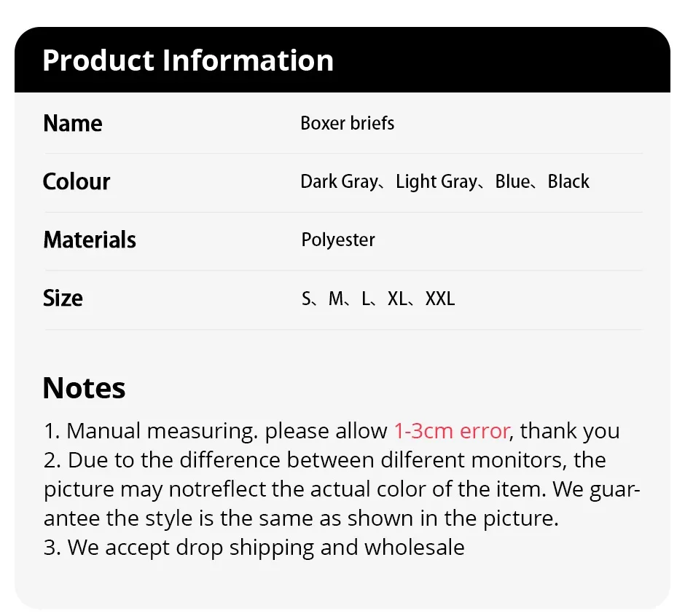The height and width of the screenshot is (616, 685).
Task: Click the red 1-3cm error text
Action: pyautogui.click(x=451, y=431)
